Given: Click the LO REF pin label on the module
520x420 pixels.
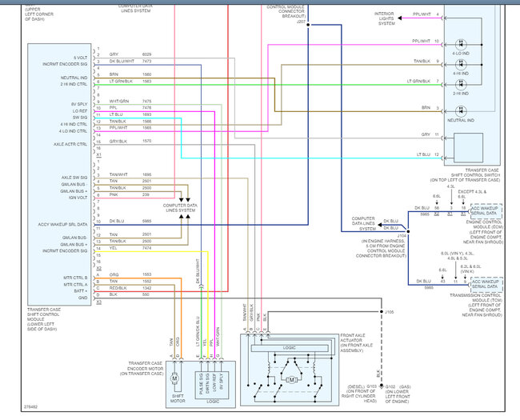Looking at the screenshot, I should point(80,111).
